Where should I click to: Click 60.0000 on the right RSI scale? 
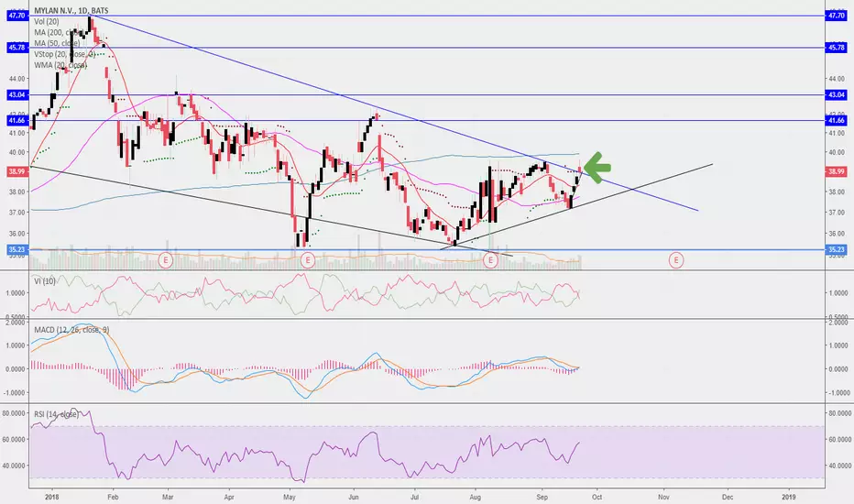(839, 440)
